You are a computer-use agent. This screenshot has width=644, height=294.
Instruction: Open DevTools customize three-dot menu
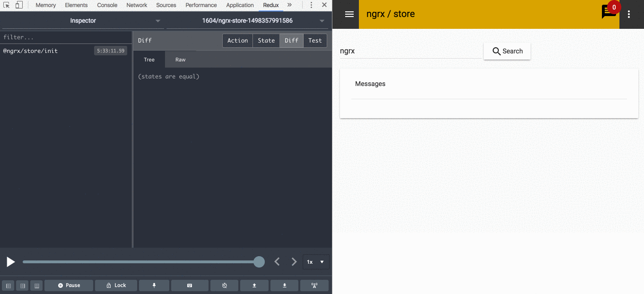[311, 5]
